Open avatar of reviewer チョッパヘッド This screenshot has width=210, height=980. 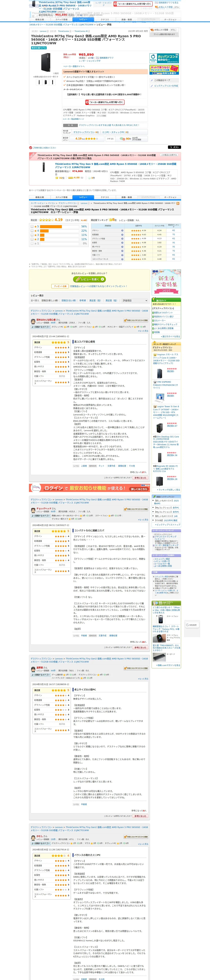click(x=33, y=510)
